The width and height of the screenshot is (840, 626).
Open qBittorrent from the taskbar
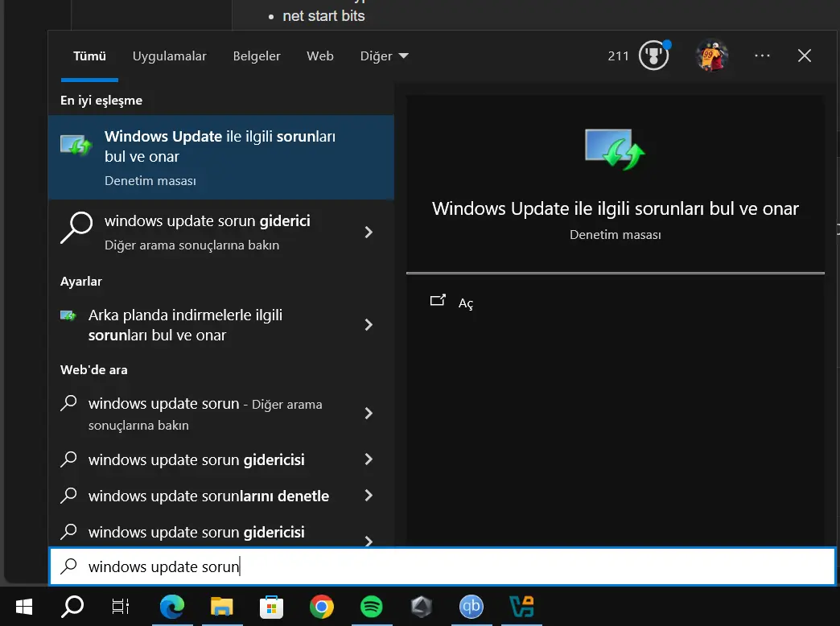pos(471,606)
